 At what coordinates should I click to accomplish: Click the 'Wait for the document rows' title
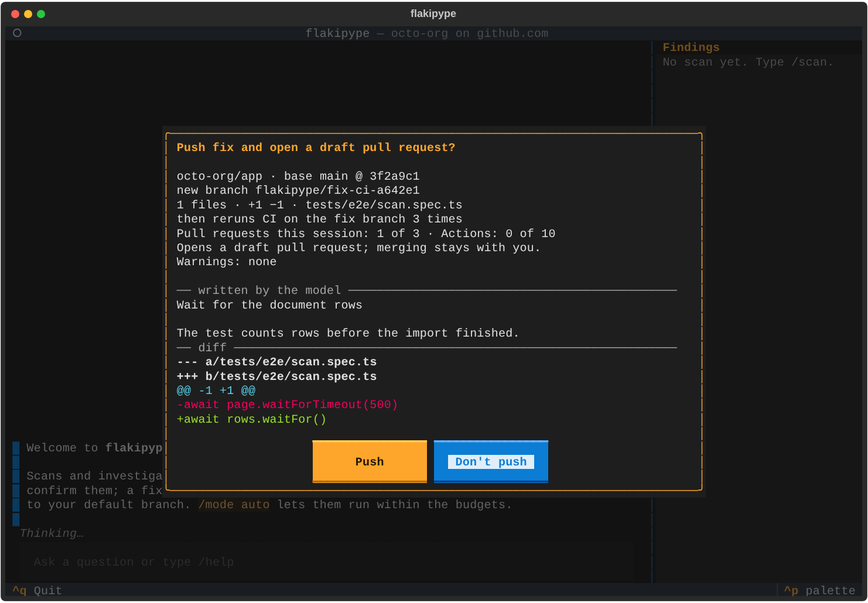coord(269,305)
